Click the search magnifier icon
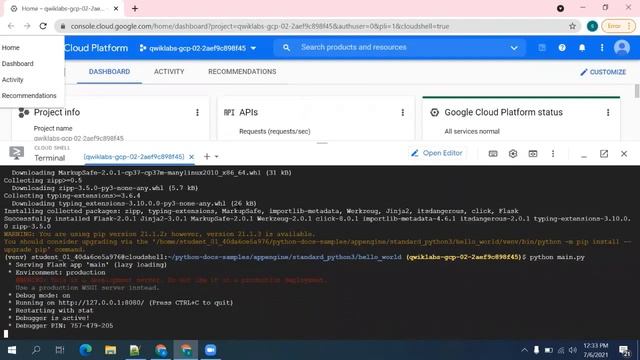The image size is (640, 360). point(287,48)
